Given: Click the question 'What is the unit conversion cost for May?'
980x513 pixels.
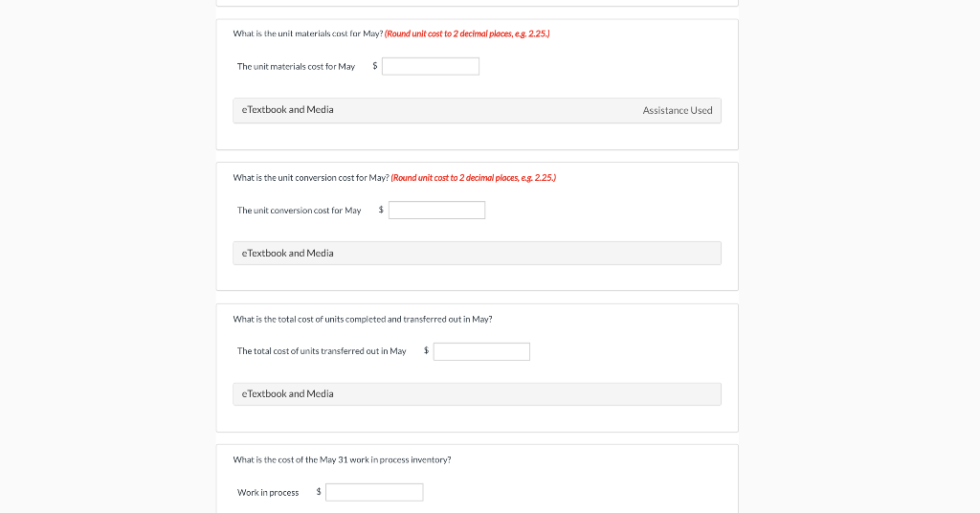Looking at the screenshot, I should tap(311, 177).
